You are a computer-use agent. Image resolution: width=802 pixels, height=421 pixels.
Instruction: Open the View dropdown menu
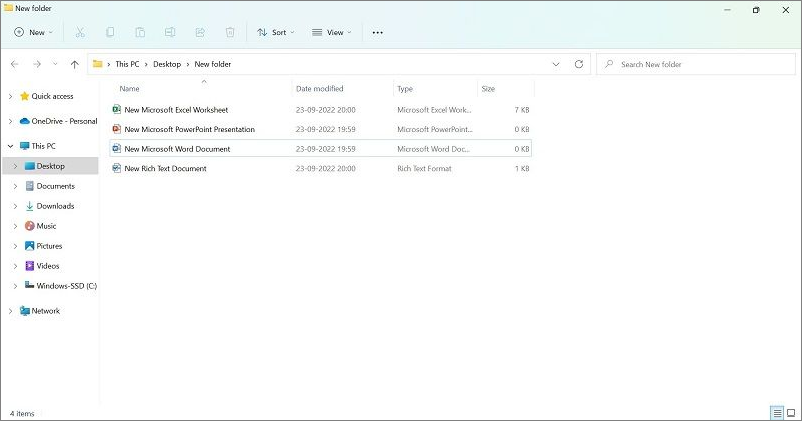[x=331, y=32]
